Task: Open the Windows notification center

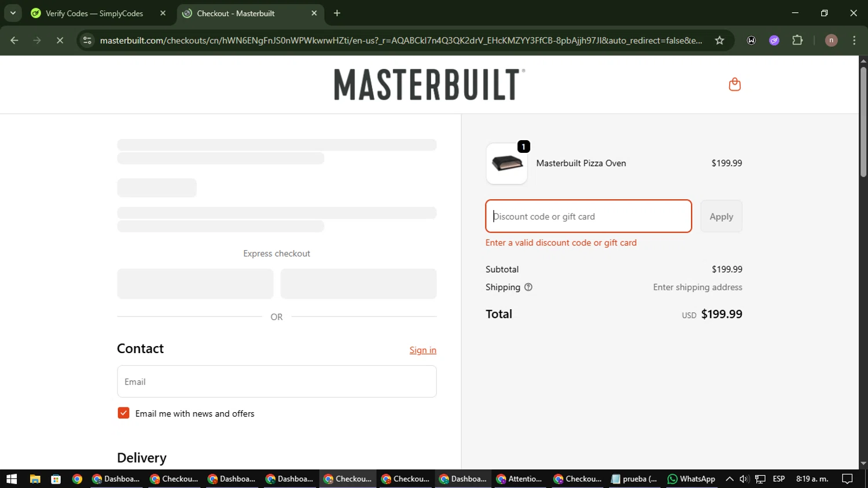Action: 847,479
